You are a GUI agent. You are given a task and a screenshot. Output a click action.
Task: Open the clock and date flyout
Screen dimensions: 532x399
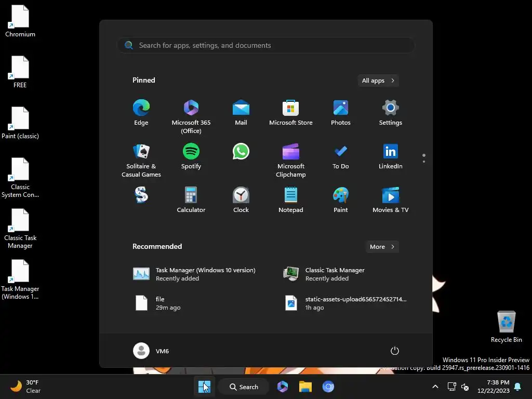(x=494, y=387)
